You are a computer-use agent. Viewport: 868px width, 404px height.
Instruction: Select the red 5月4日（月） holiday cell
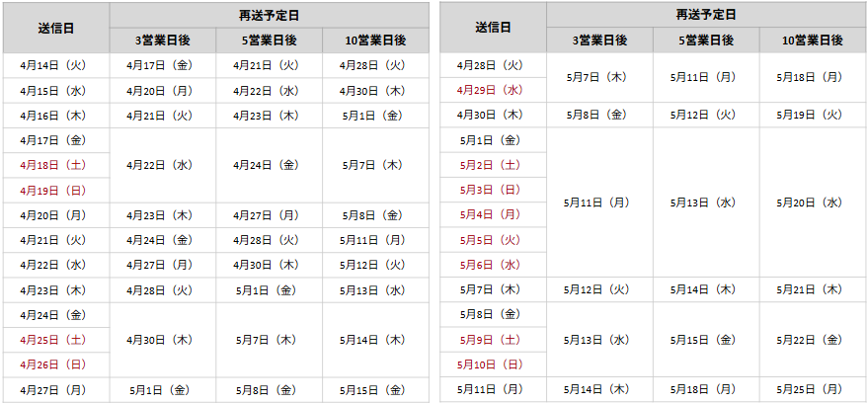tap(491, 214)
